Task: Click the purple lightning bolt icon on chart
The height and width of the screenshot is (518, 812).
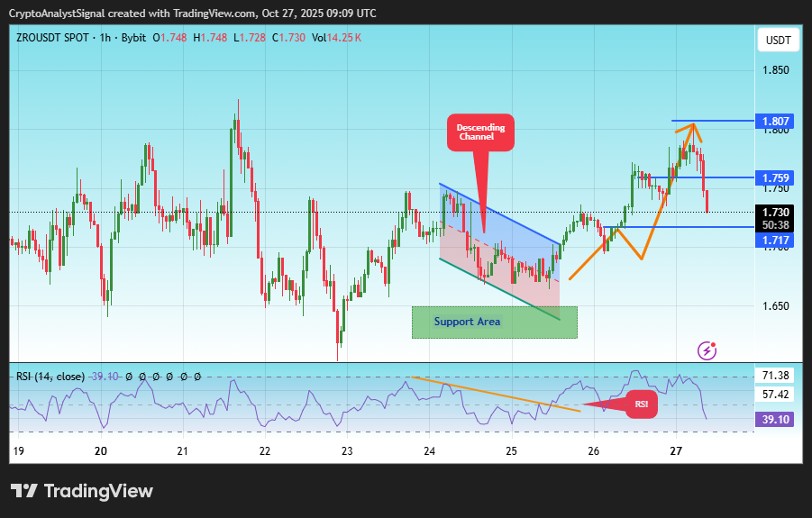Action: [707, 350]
